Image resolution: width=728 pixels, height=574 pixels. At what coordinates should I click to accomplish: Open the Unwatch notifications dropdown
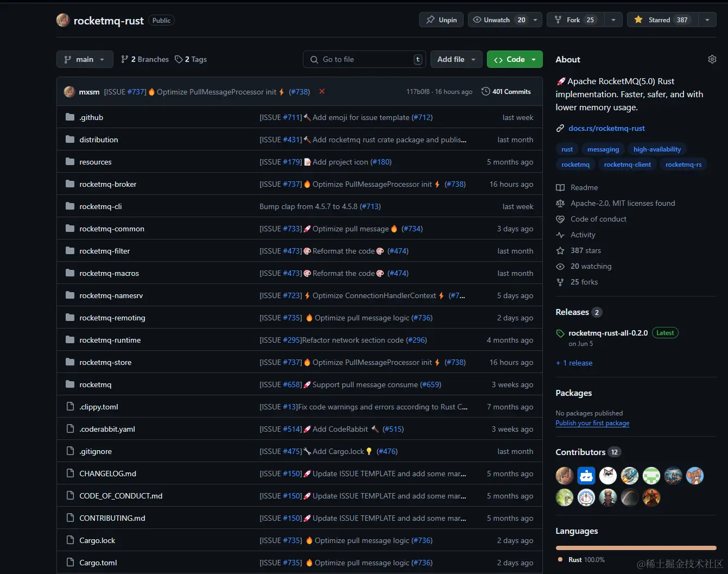click(x=505, y=20)
